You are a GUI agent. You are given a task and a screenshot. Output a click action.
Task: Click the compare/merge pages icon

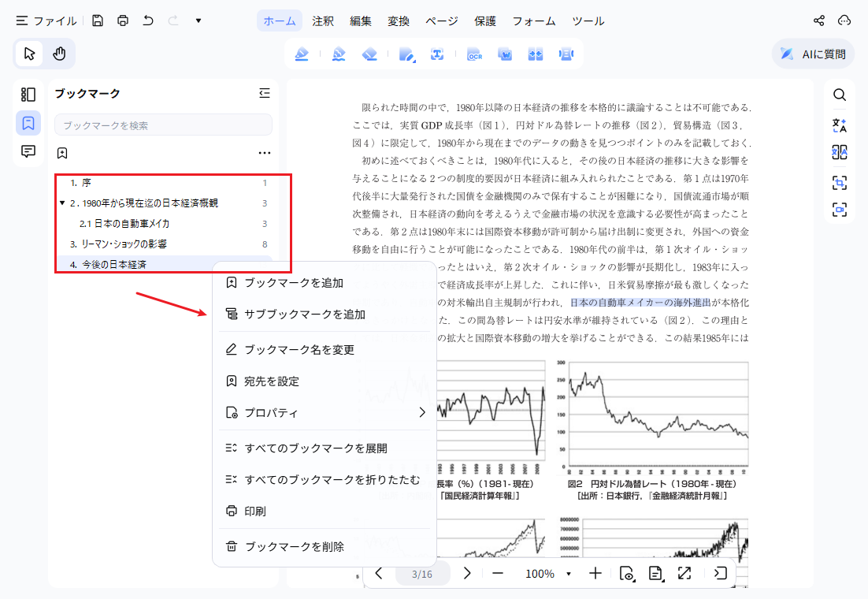[x=536, y=54]
